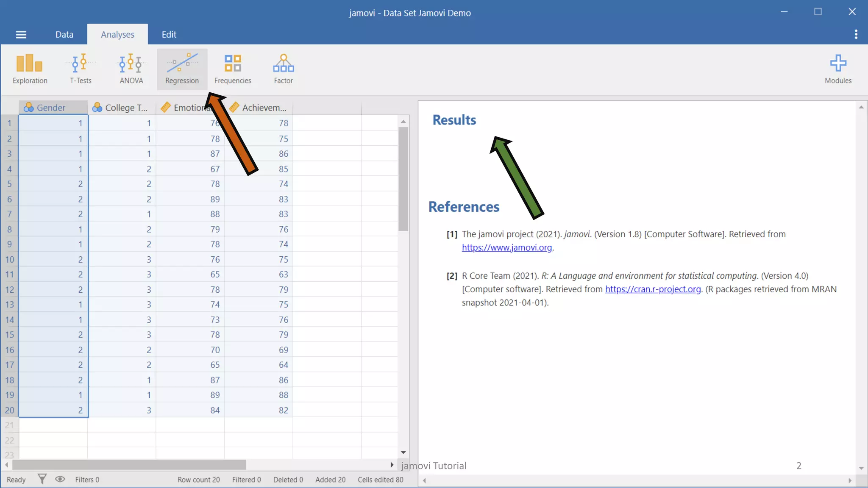This screenshot has height=488, width=868.
Task: Click the filter funnel icon in status bar
Action: (x=42, y=479)
